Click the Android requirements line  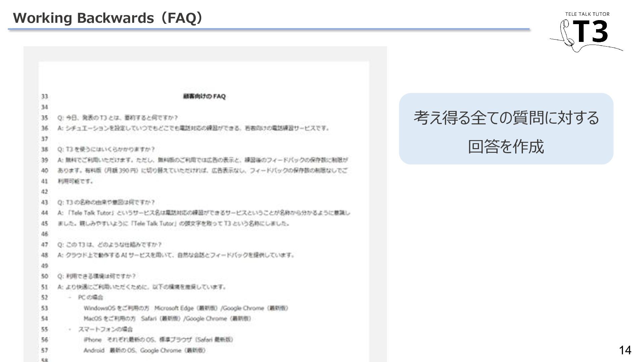(145, 350)
